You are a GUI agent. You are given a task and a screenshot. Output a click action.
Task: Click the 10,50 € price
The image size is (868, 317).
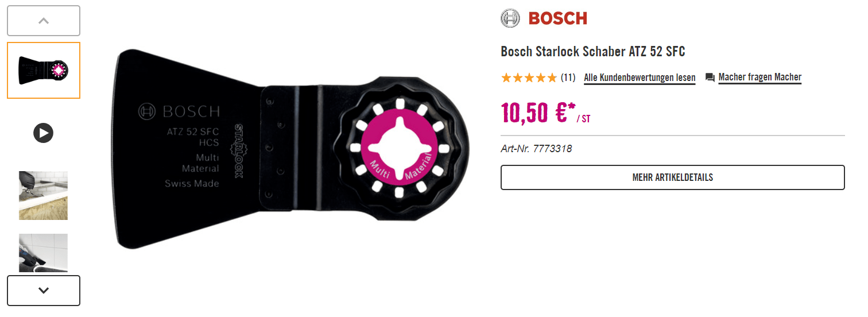534,113
